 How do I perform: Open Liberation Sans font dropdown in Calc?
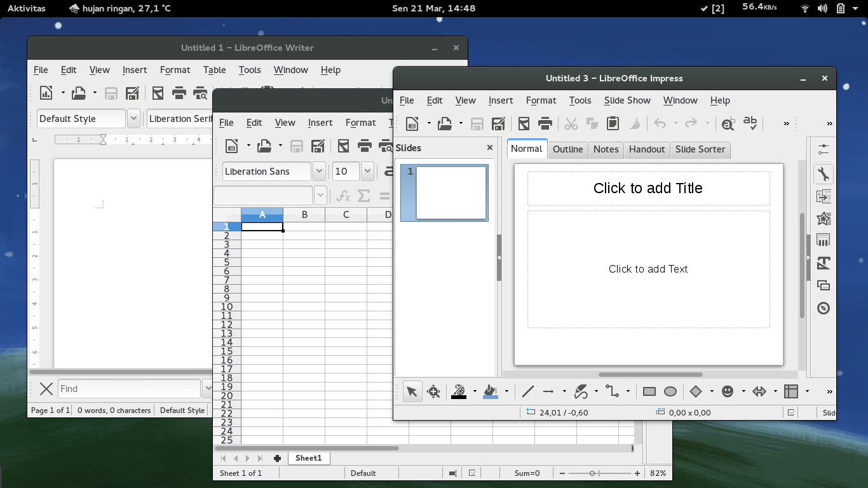(319, 171)
